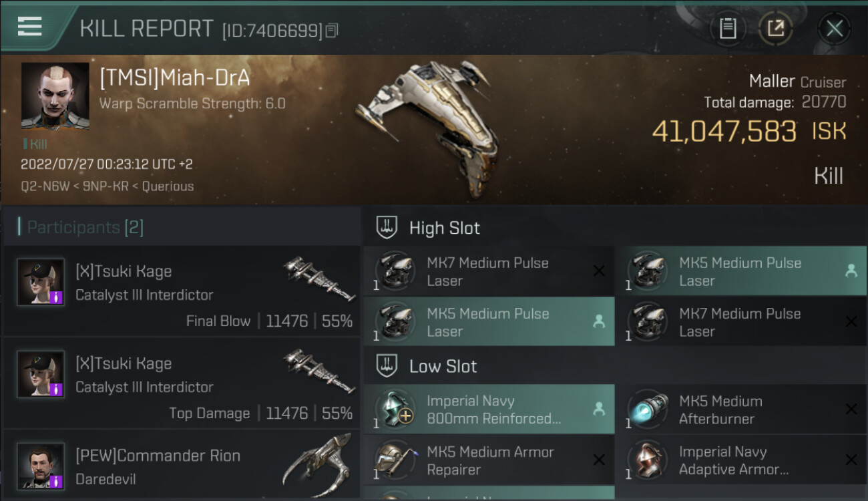The width and height of the screenshot is (868, 501).
Task: Open Commander Rion's participant portrait
Action: pos(41,466)
